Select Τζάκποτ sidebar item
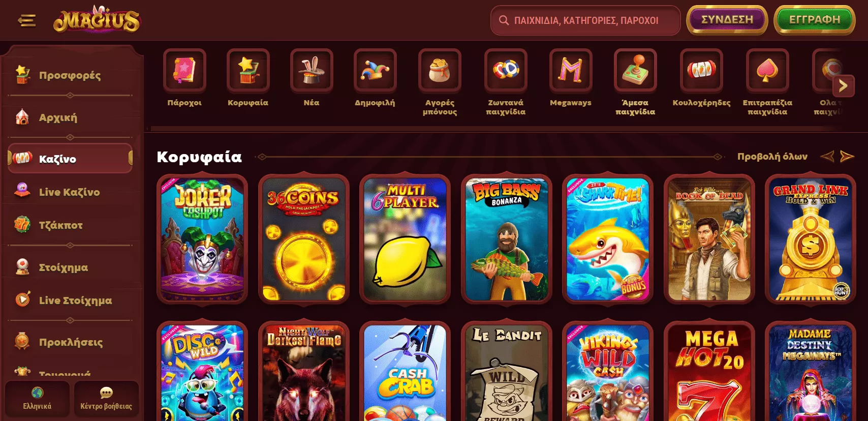The image size is (868, 421). coord(70,225)
